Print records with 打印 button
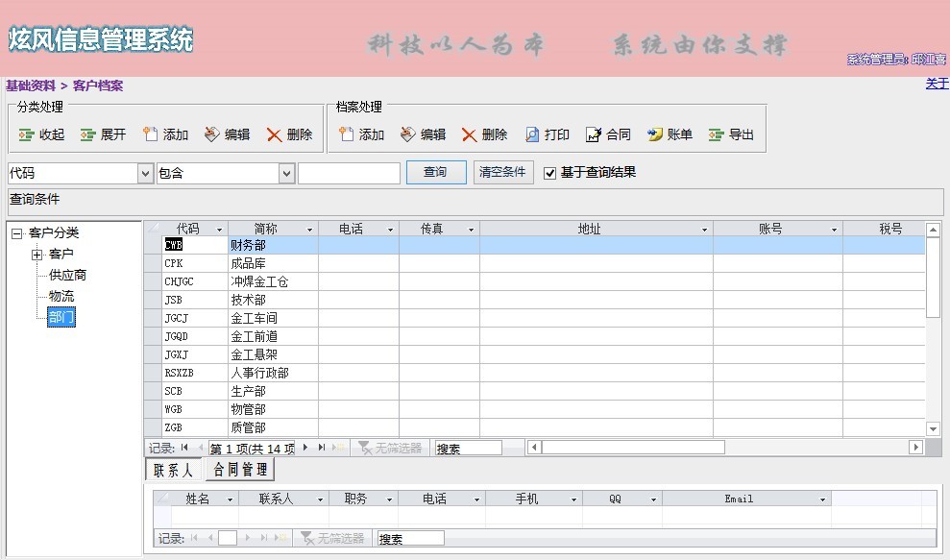 tap(548, 134)
